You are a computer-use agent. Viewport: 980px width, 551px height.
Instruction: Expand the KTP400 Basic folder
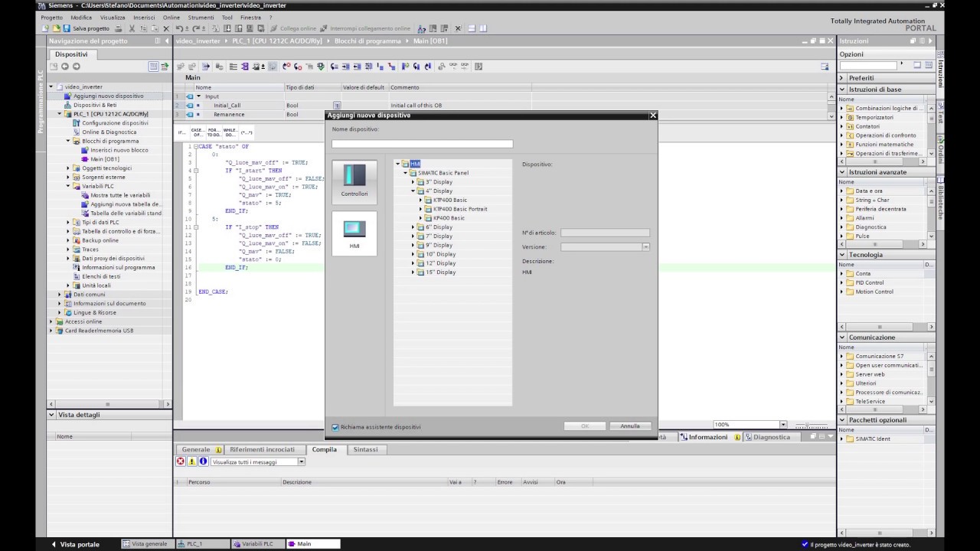[x=421, y=200]
